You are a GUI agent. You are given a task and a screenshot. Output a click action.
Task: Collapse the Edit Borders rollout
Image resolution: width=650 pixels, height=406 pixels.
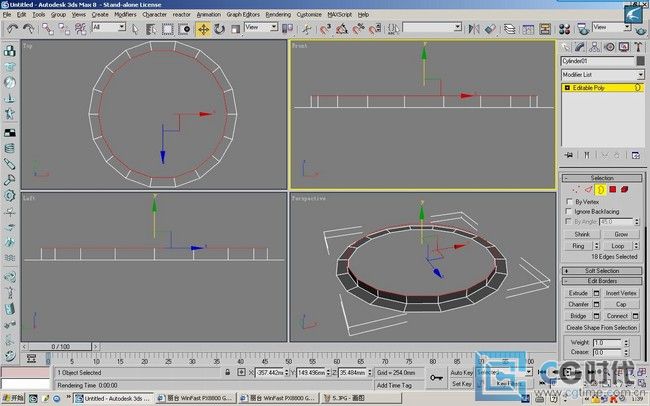point(602,281)
